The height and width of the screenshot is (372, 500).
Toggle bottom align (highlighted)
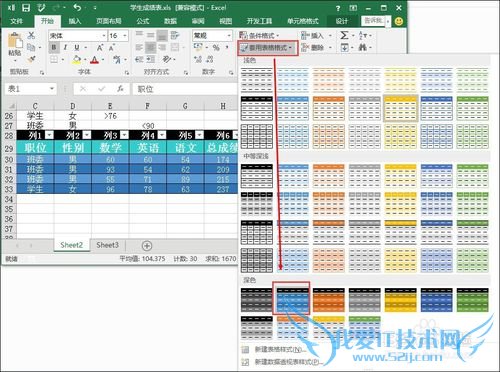[x=162, y=35]
